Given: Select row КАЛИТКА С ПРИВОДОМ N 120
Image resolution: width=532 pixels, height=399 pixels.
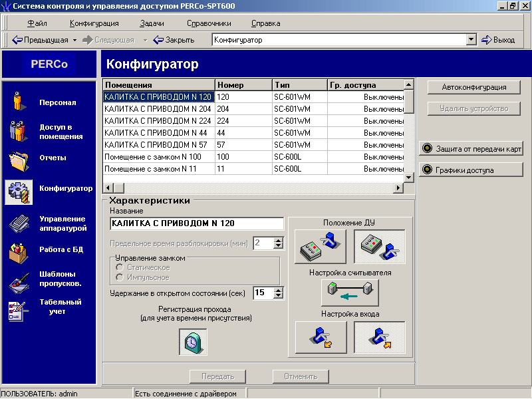Looking at the screenshot, I should (x=253, y=97).
